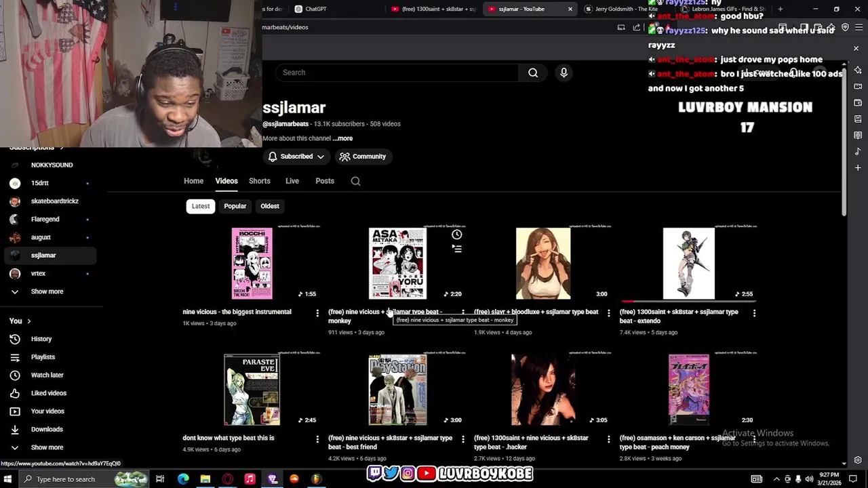Click the YouTube search magnifier button
The width and height of the screenshot is (868, 488).
(533, 73)
